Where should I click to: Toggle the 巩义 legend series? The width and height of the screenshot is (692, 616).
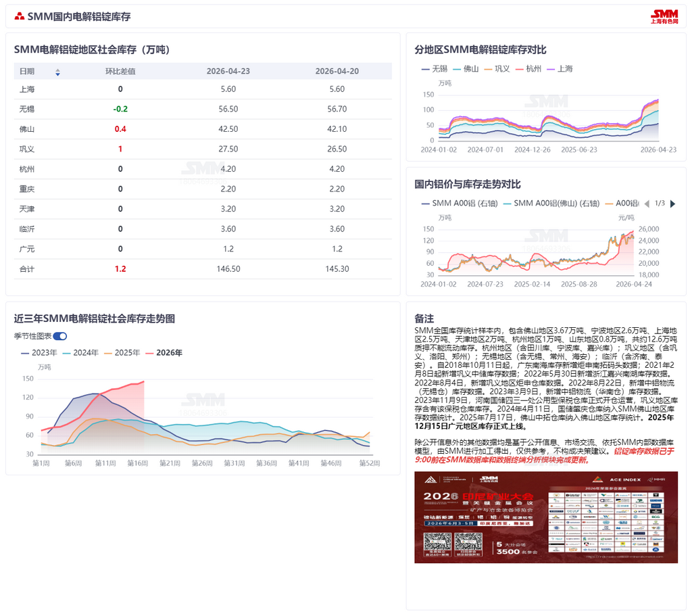click(x=497, y=69)
